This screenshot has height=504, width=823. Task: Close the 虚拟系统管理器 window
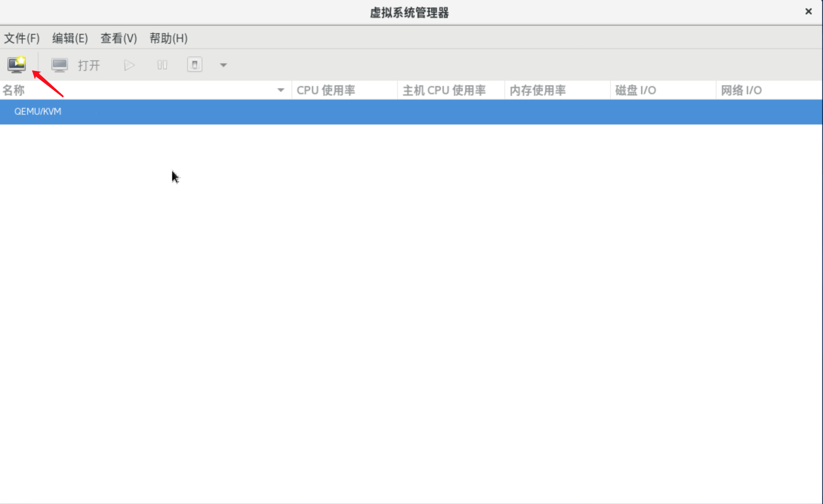pyautogui.click(x=808, y=12)
